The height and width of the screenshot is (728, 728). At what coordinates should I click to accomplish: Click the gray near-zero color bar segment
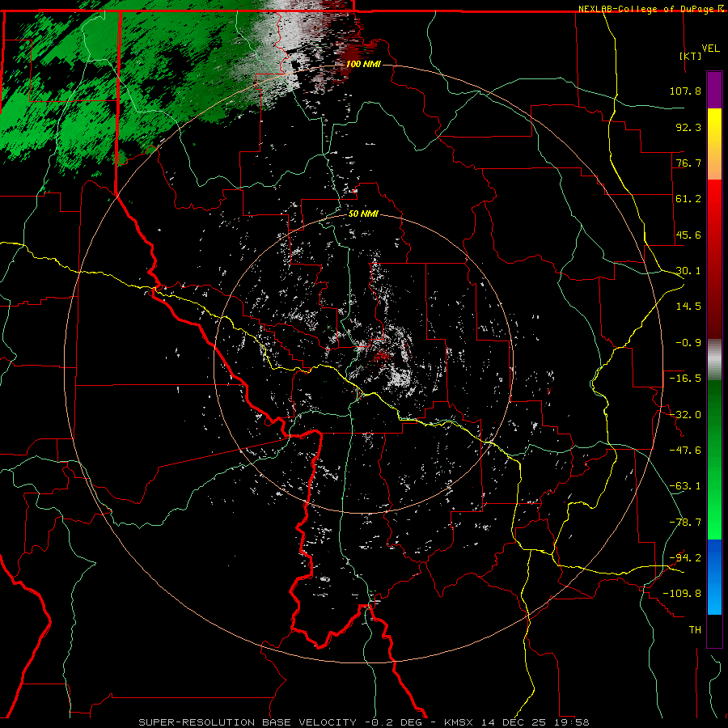click(x=714, y=360)
